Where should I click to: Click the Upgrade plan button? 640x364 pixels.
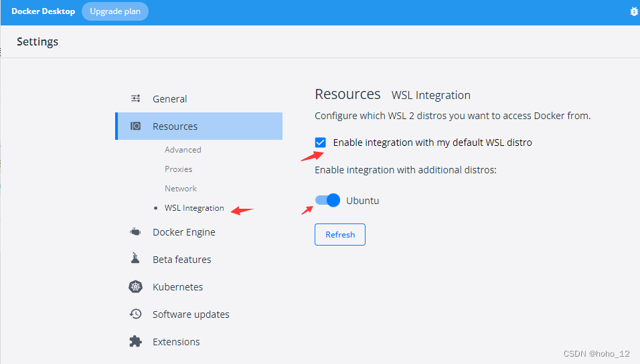click(115, 11)
